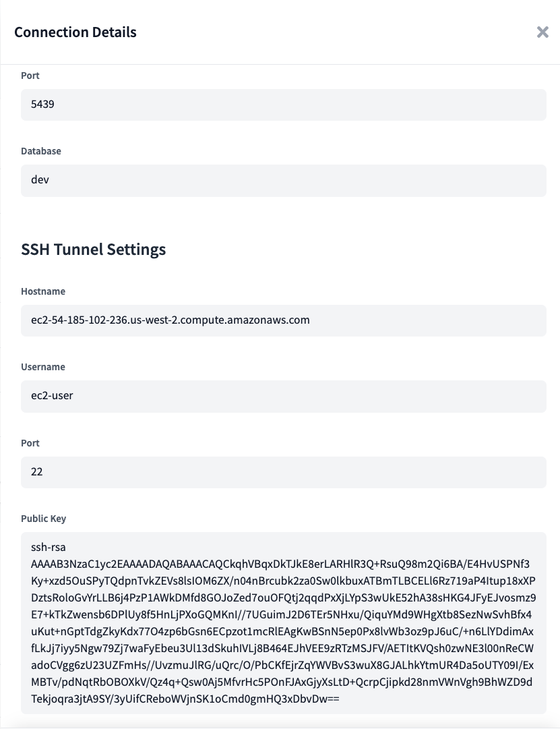Click the Public Key label
This screenshot has width=560, height=729.
[44, 518]
